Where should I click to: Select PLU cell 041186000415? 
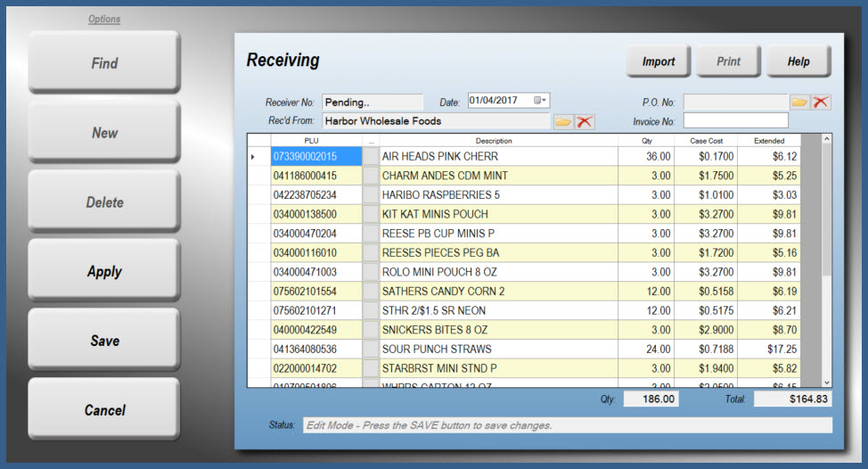tap(316, 176)
